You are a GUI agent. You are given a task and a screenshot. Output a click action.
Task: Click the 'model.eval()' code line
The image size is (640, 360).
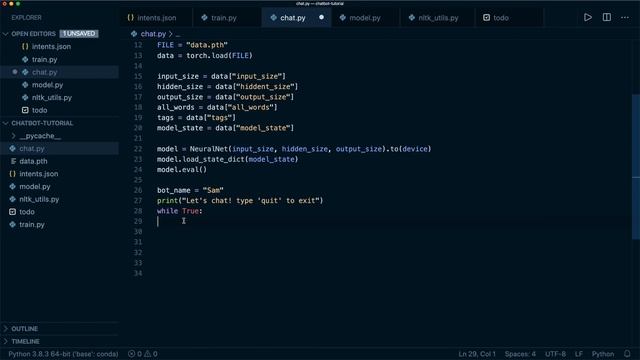point(182,169)
